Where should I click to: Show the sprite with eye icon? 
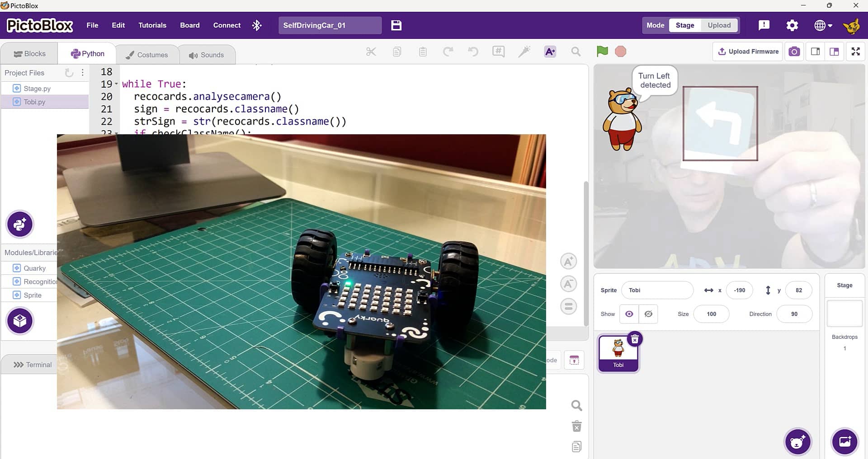(629, 314)
